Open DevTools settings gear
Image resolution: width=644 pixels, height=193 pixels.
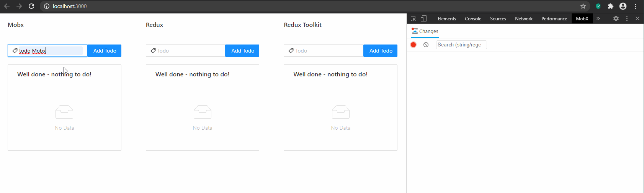click(616, 18)
